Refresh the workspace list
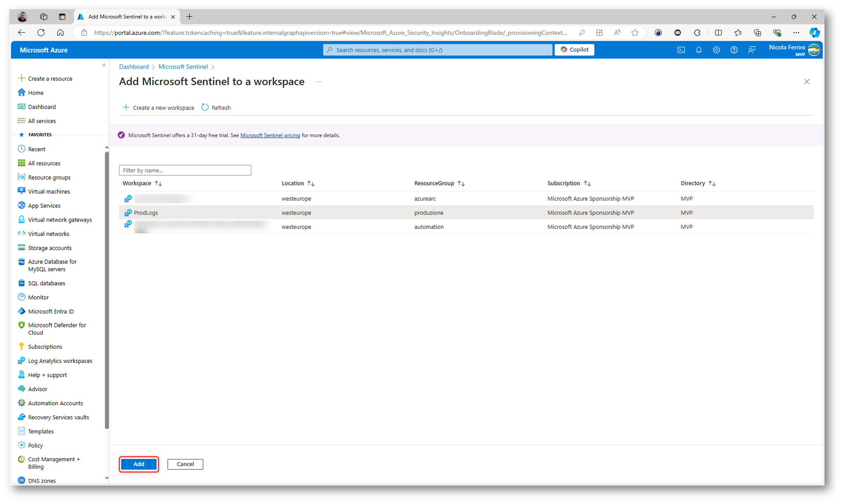Screen dimensions: 843x504 point(216,107)
